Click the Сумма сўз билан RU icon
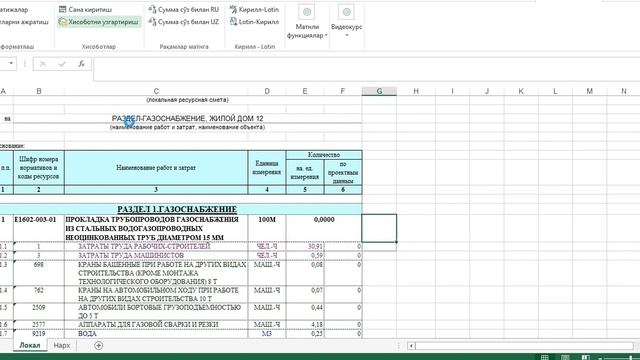Viewport: 640px width, 360px height. (152, 9)
